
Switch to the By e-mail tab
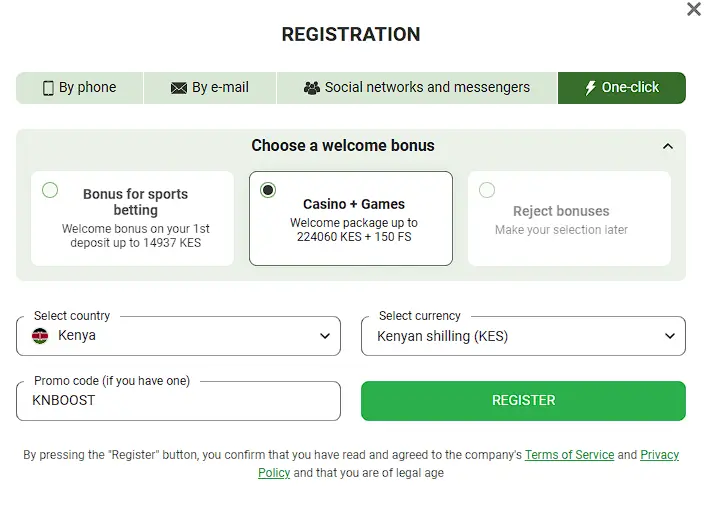pyautogui.click(x=210, y=88)
